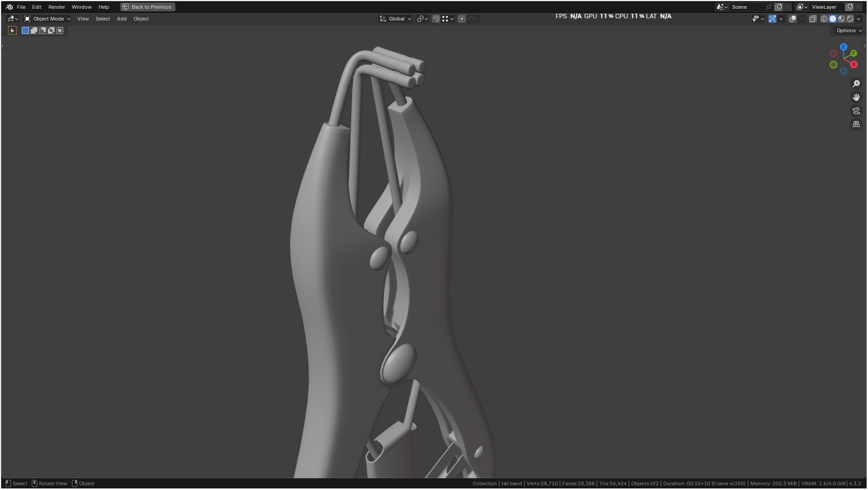Toggle the camera view icon

coord(856,111)
